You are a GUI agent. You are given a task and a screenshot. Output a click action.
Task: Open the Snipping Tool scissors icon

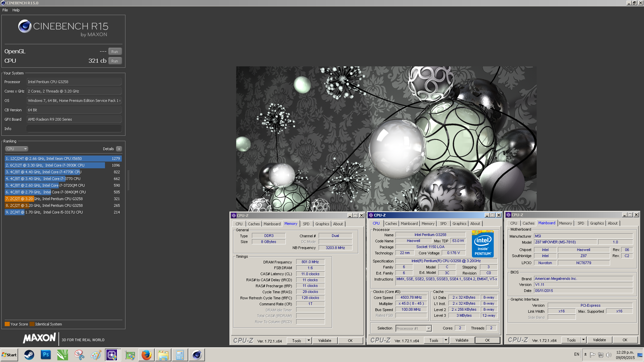click(79, 355)
